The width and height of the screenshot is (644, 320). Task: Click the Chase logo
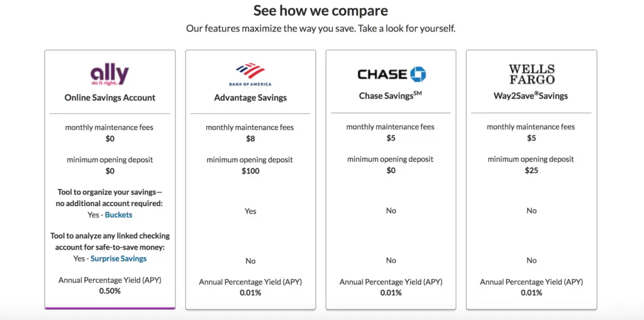point(391,74)
